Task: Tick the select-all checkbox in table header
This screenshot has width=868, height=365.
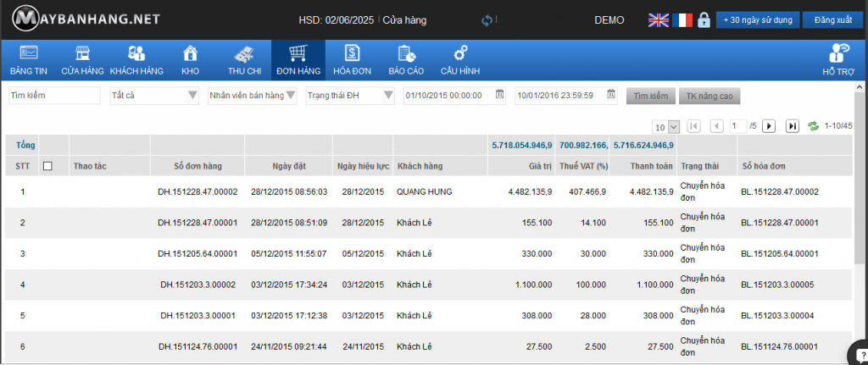Action: (47, 166)
